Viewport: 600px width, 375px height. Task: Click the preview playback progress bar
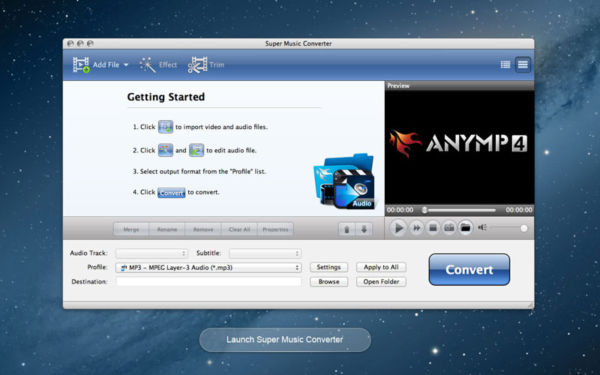(459, 210)
